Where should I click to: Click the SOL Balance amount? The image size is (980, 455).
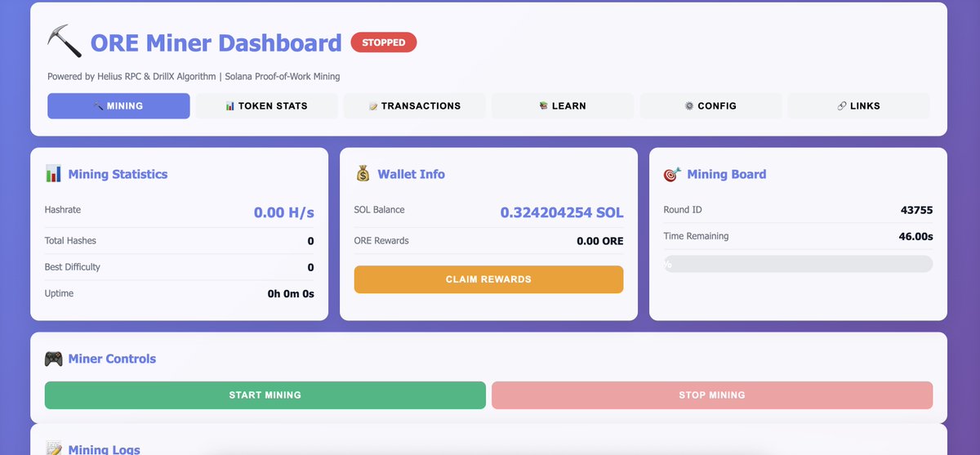coord(562,212)
